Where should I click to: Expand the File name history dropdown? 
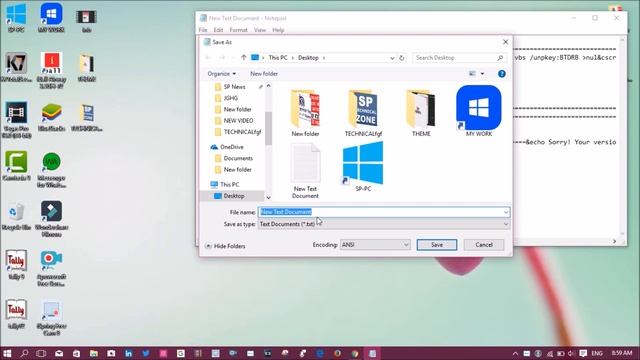[506, 212]
